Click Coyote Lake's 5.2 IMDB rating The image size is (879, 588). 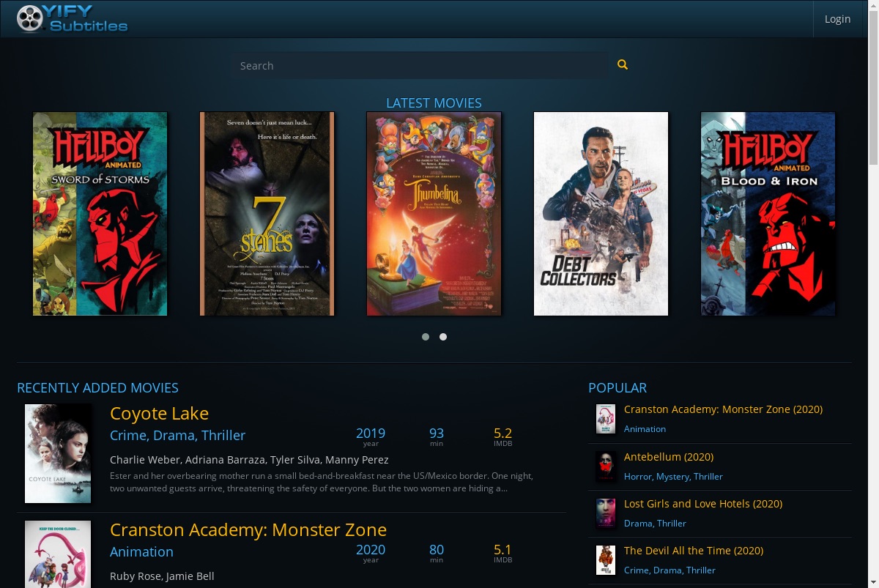click(x=503, y=433)
